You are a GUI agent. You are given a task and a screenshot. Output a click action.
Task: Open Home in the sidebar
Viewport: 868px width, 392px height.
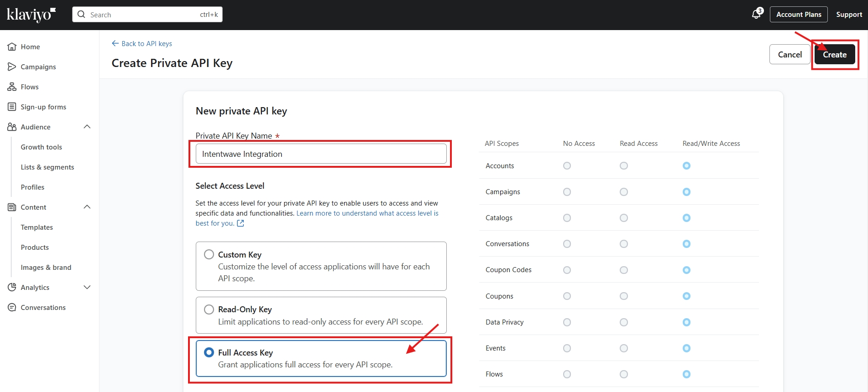coord(30,46)
